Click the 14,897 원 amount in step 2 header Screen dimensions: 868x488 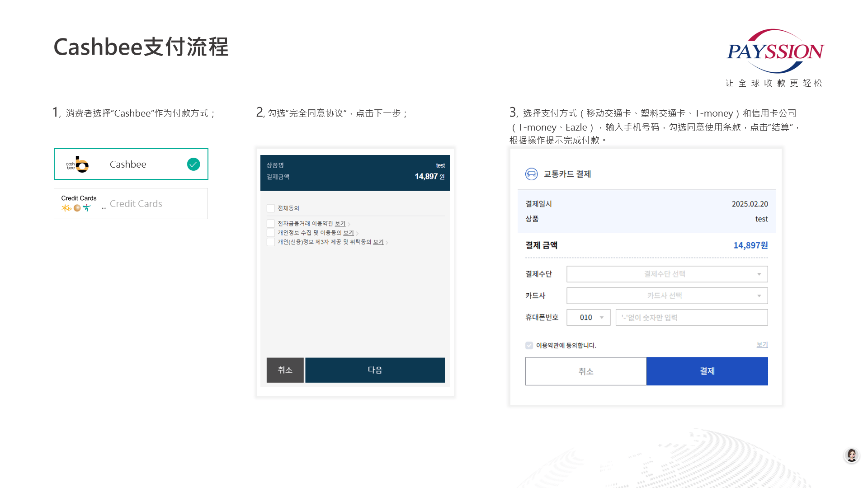(429, 177)
